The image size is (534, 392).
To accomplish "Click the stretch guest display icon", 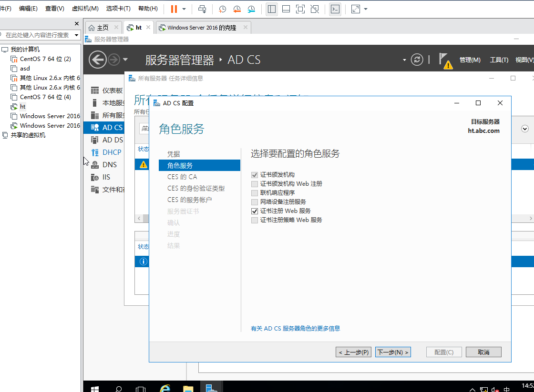I will [x=356, y=9].
